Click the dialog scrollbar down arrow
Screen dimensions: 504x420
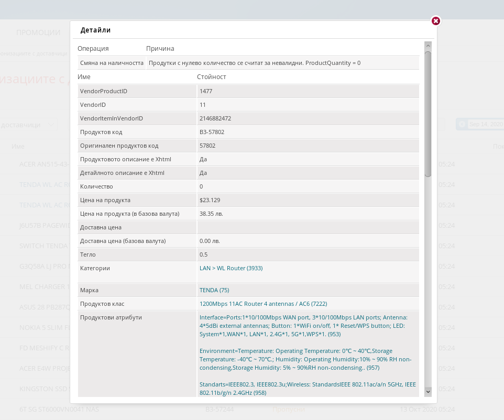click(428, 391)
